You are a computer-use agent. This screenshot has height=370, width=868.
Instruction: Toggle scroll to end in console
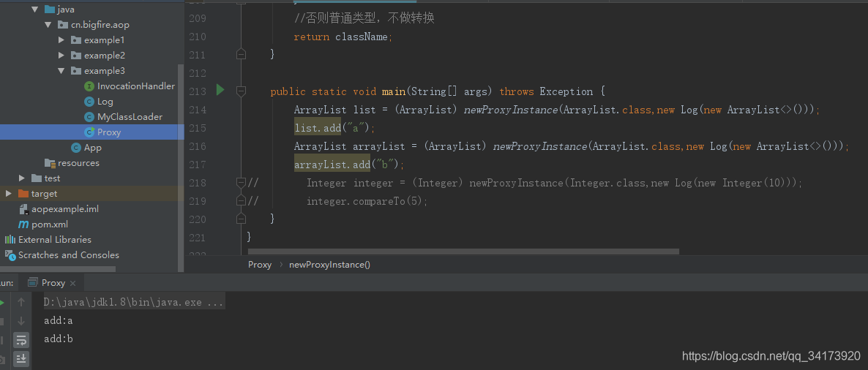coord(21,358)
